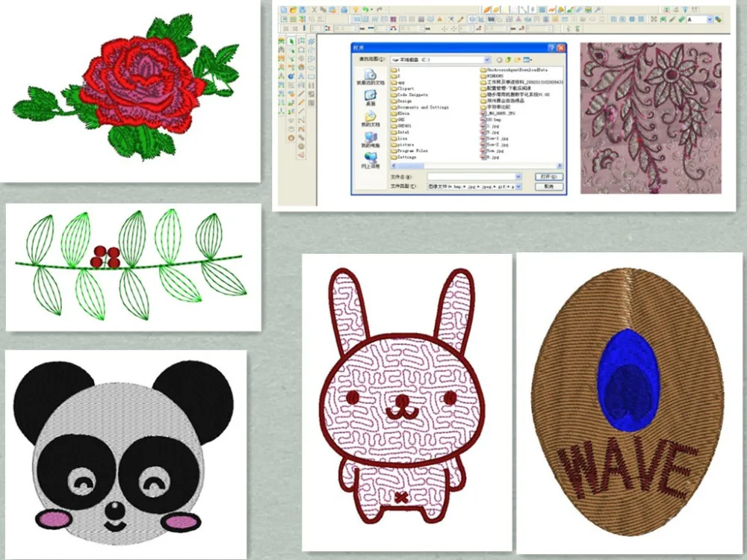The image size is (747, 560).
Task: Click the Paste clipboard icon
Action: point(332,10)
